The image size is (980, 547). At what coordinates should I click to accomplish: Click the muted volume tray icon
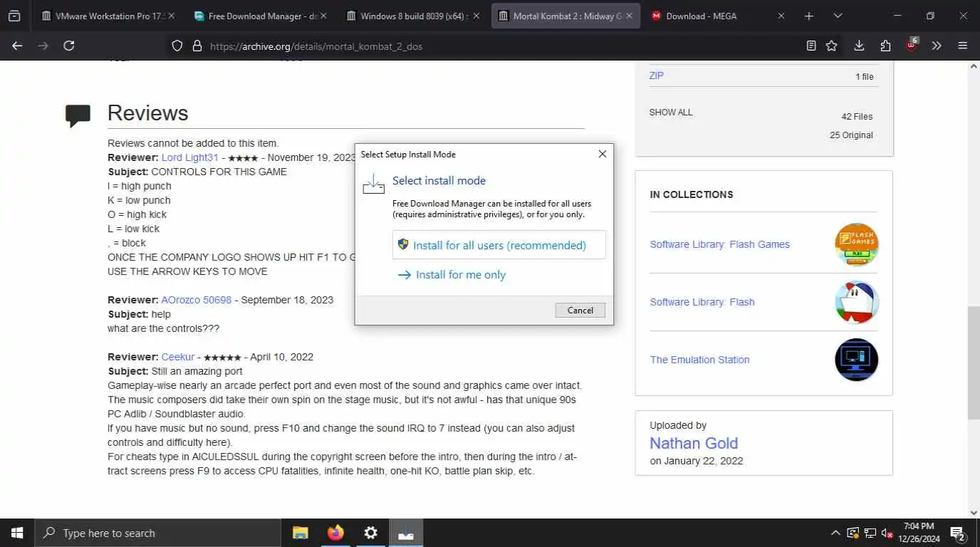pos(887,533)
